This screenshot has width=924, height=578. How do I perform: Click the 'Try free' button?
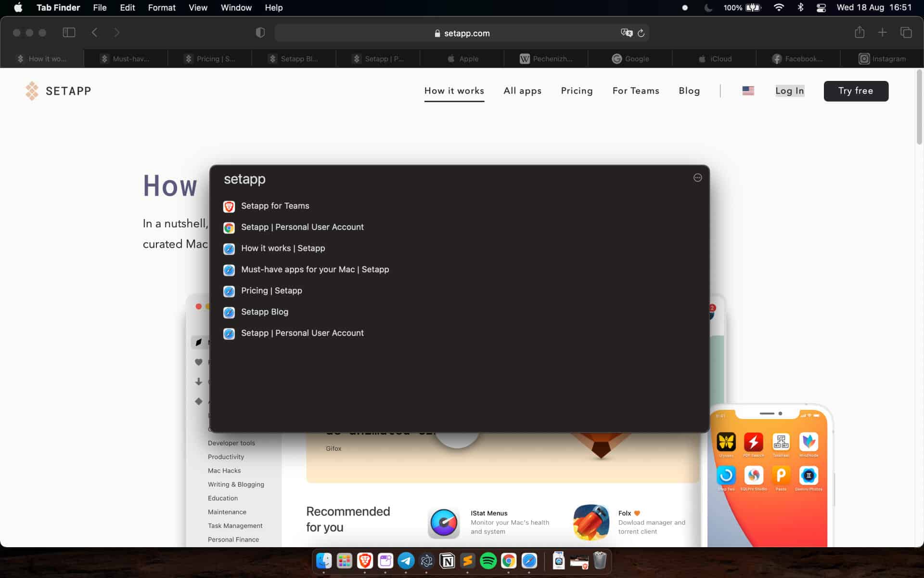tap(856, 91)
